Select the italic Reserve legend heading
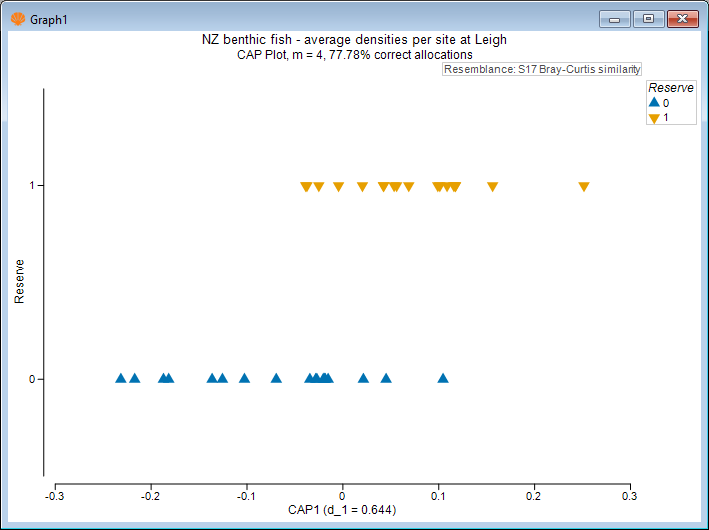709x530 pixels. coord(671,88)
